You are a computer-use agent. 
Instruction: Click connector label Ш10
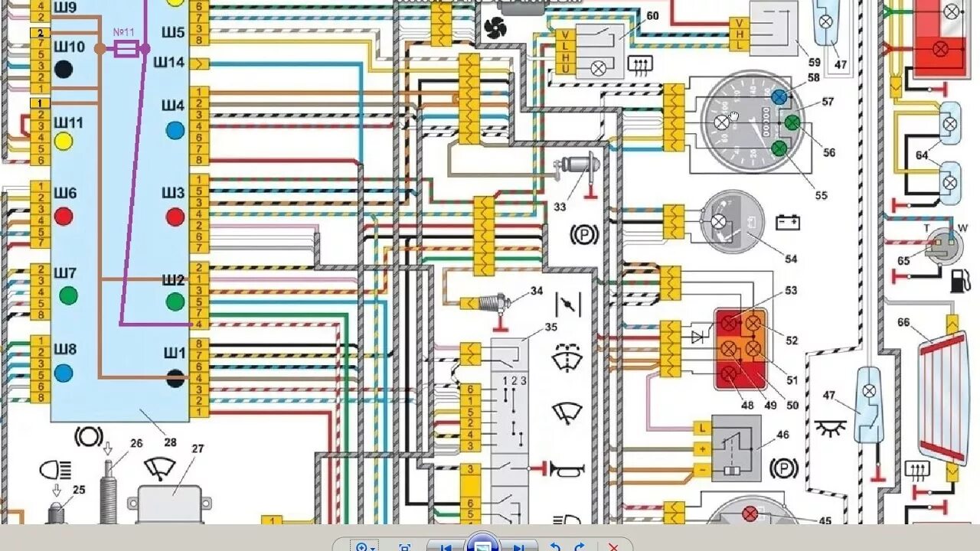tap(69, 47)
